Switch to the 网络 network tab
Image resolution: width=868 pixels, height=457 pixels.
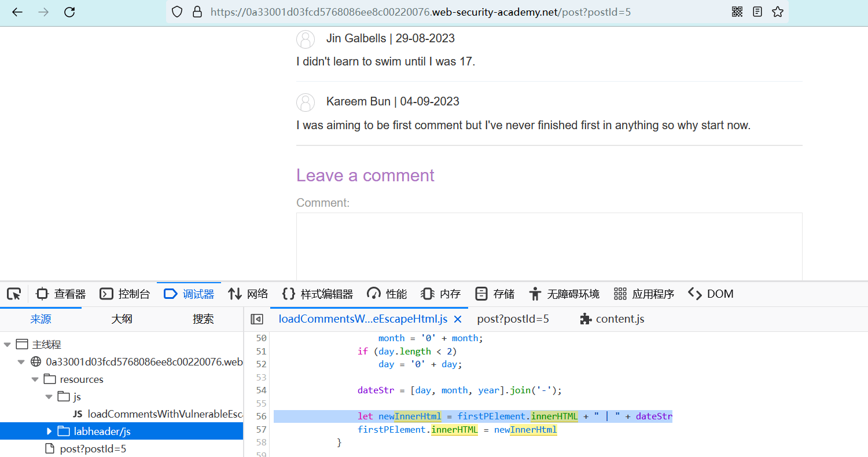pos(248,294)
